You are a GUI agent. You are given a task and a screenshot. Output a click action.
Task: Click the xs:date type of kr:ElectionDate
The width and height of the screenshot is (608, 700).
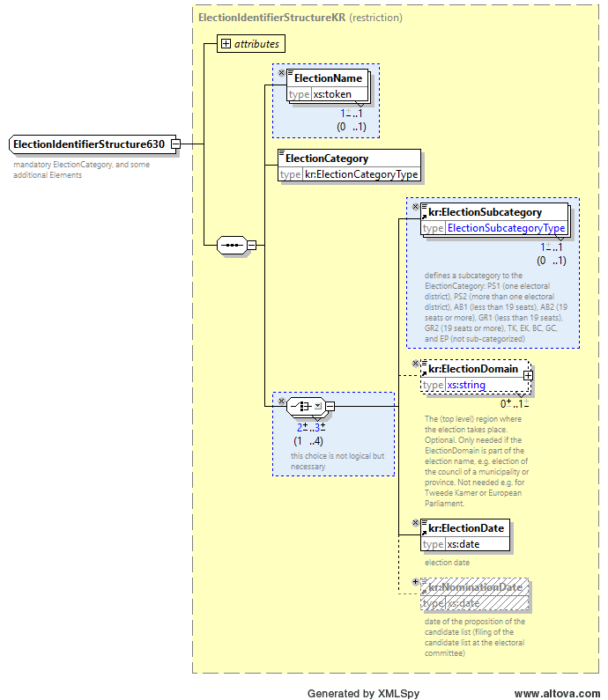(463, 544)
